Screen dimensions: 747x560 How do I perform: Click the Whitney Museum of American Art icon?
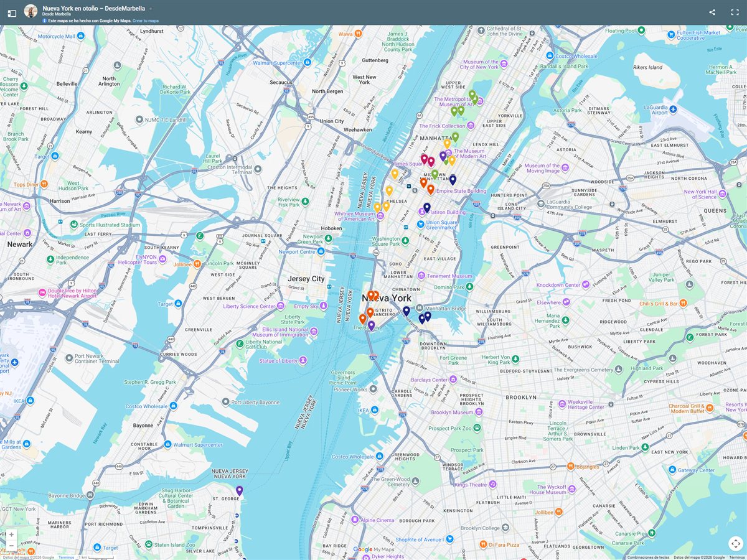[x=379, y=216]
